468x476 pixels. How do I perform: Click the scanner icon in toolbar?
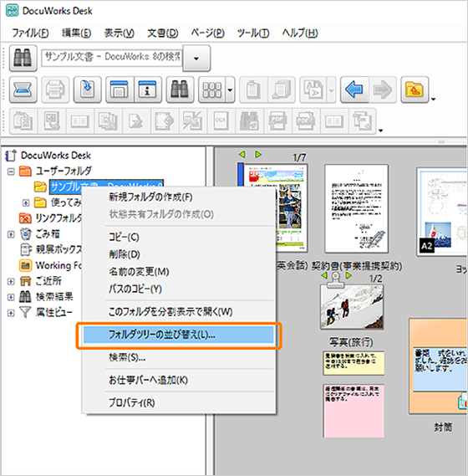[23, 90]
